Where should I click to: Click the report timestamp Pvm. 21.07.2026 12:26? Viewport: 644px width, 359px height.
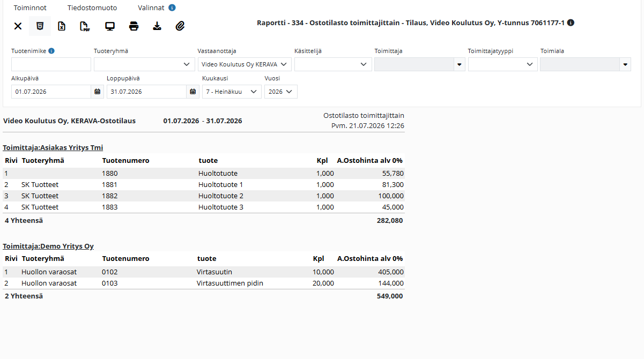[x=368, y=126]
